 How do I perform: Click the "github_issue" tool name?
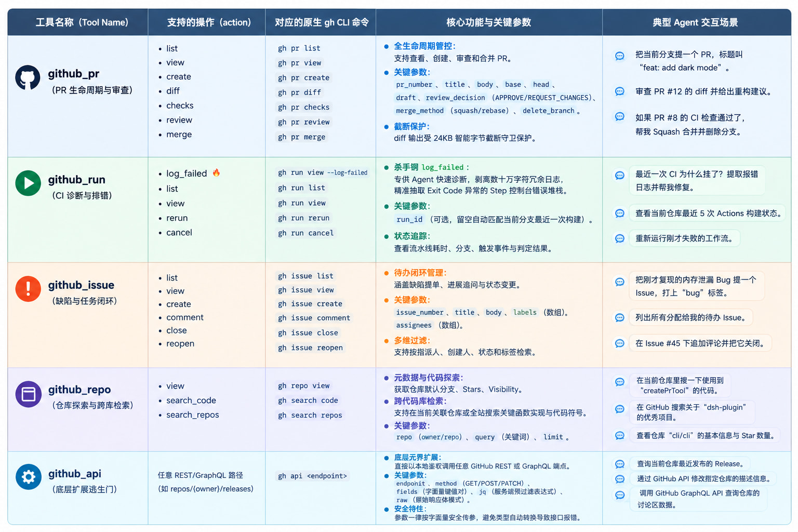(81, 285)
